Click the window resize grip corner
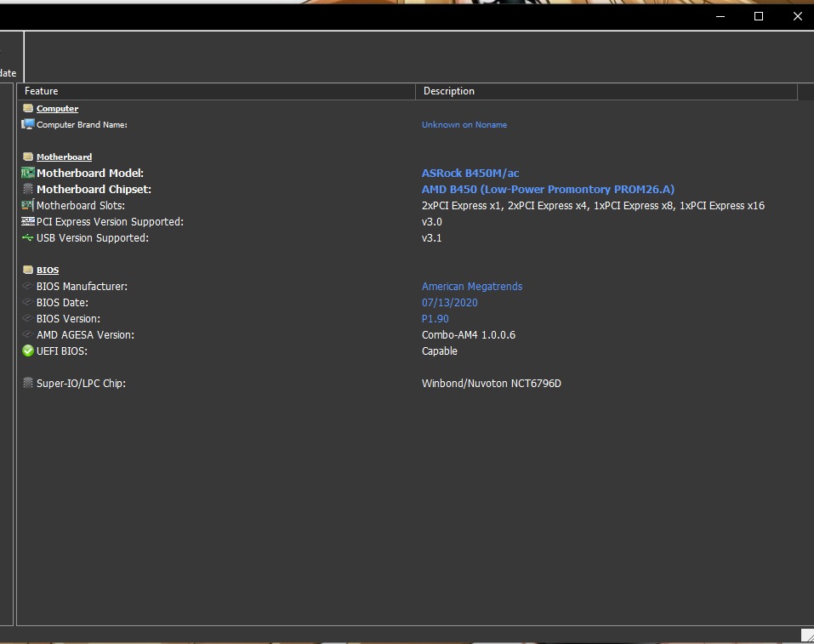 tap(807, 635)
